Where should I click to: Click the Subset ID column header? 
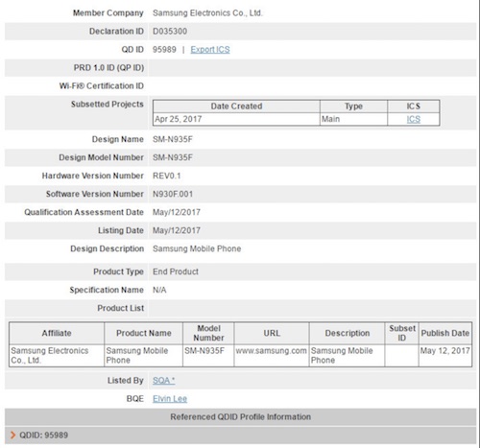tap(402, 333)
